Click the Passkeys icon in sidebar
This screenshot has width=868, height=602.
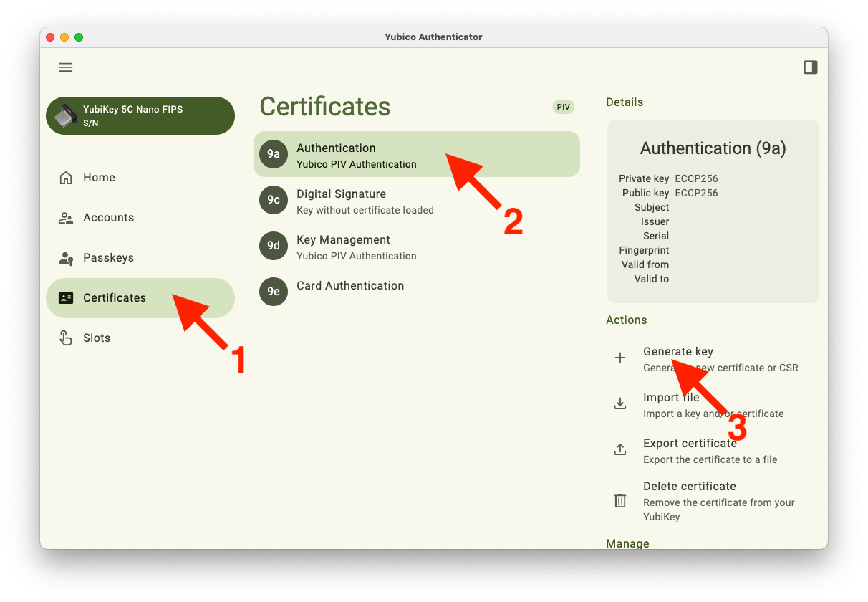point(66,258)
